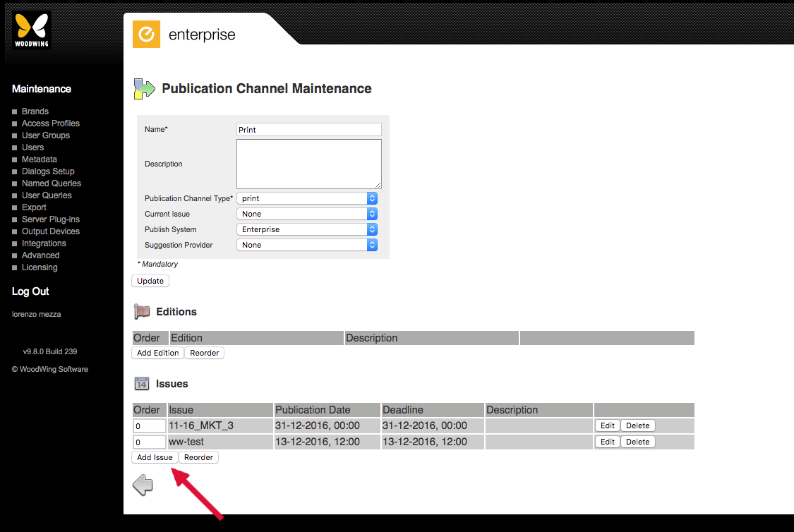The width and height of the screenshot is (794, 532).
Task: Open Server Plug-ins in the sidebar
Action: [x=51, y=219]
